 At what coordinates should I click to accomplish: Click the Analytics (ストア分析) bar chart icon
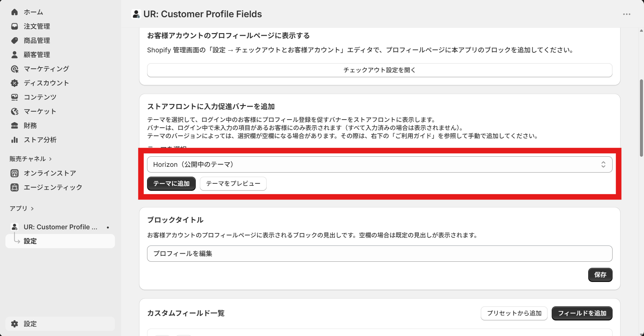(15, 140)
